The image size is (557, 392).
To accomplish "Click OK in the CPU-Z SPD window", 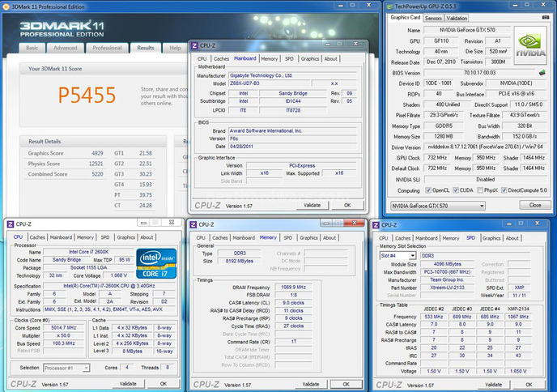I will pyautogui.click(x=529, y=385).
